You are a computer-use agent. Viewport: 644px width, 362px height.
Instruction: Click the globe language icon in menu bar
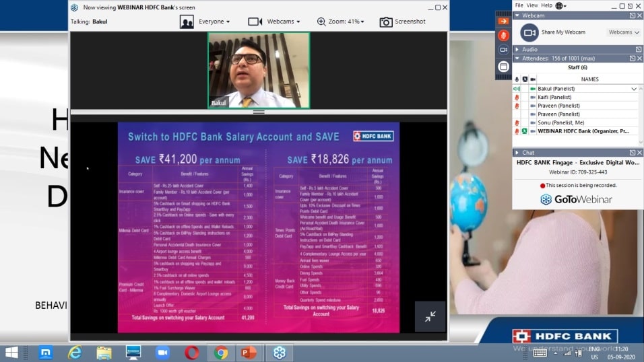560,5
